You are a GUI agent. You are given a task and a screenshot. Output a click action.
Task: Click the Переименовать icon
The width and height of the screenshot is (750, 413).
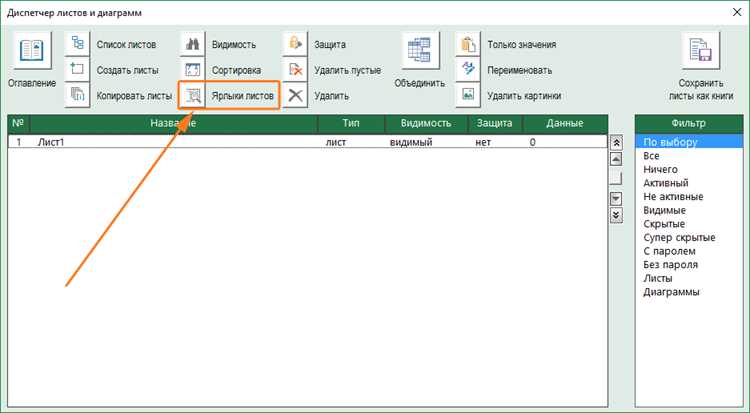[468, 70]
